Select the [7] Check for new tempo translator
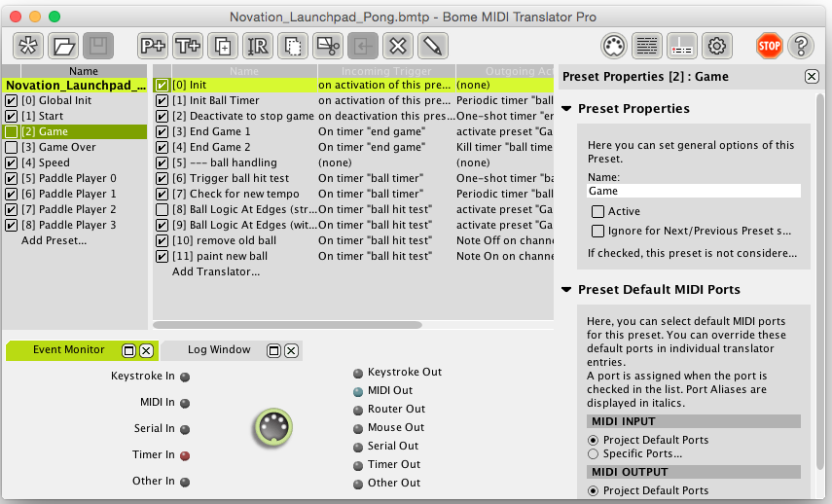Viewport: 832px width, 504px height. click(x=353, y=194)
